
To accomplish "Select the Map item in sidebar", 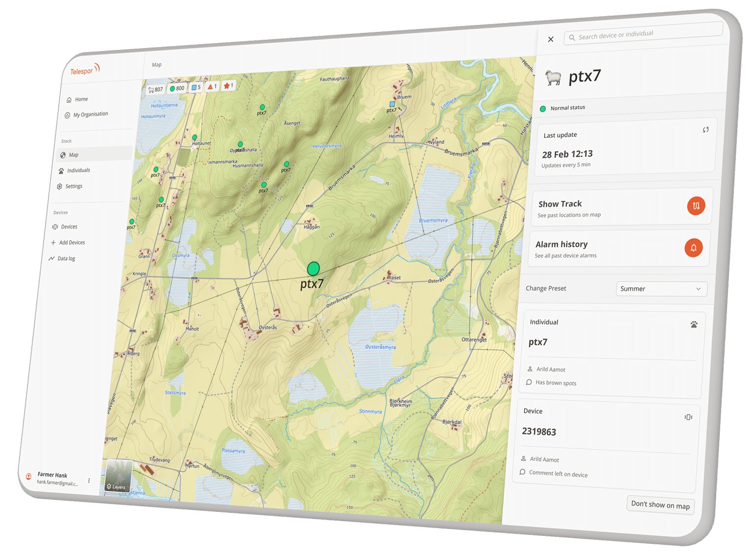I will pyautogui.click(x=93, y=154).
